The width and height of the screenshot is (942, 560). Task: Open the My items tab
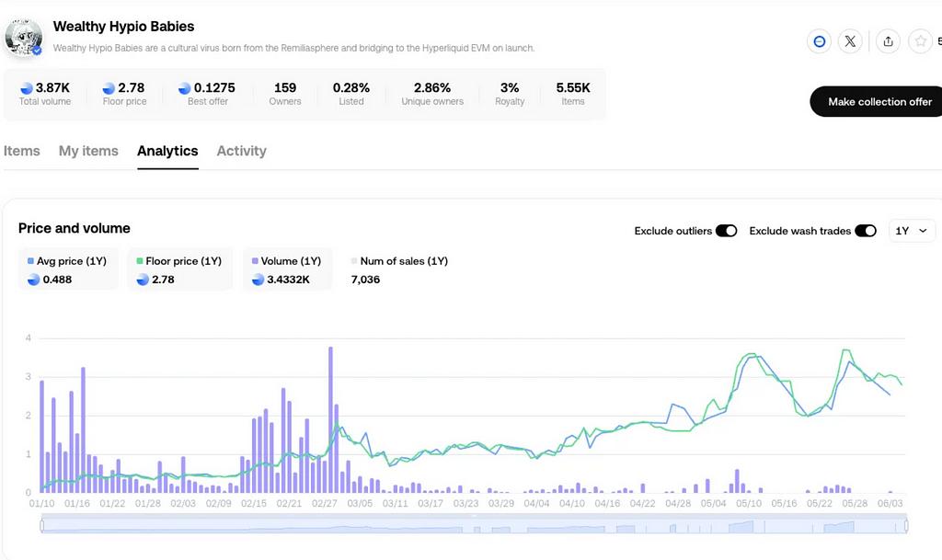(88, 151)
